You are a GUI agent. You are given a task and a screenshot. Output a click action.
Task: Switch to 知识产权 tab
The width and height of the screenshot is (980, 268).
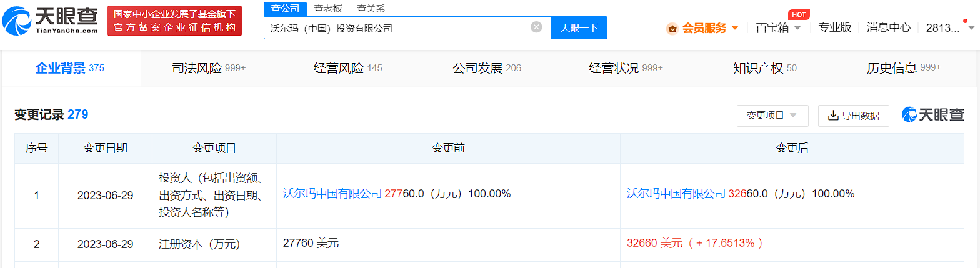click(764, 68)
